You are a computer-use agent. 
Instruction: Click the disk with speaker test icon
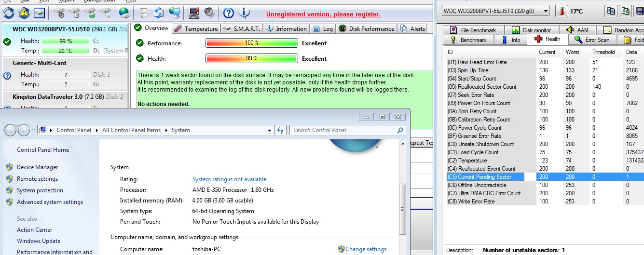click(59, 13)
